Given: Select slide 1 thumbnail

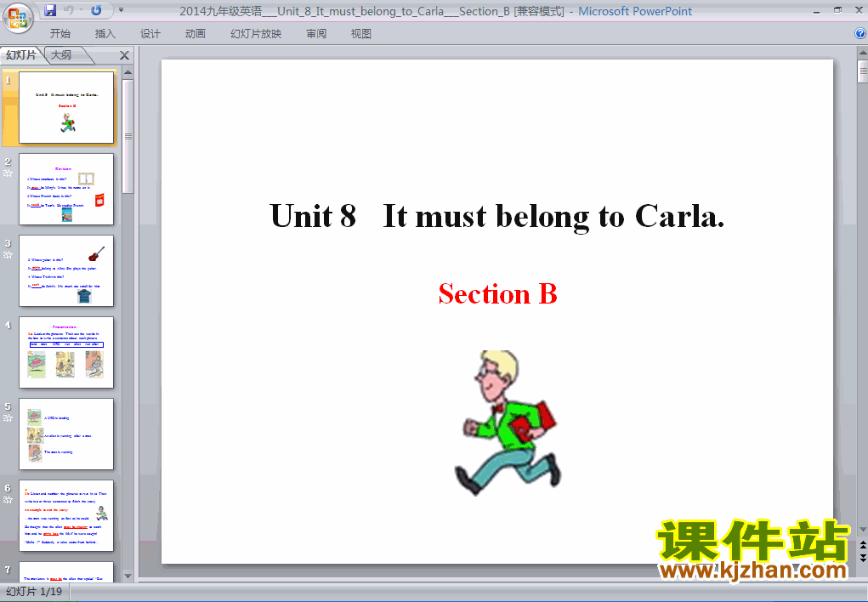Looking at the screenshot, I should point(66,107).
